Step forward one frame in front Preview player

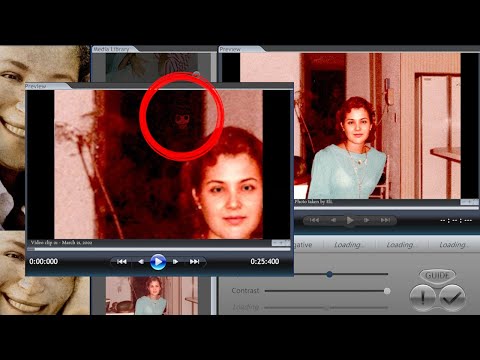[x=175, y=262]
